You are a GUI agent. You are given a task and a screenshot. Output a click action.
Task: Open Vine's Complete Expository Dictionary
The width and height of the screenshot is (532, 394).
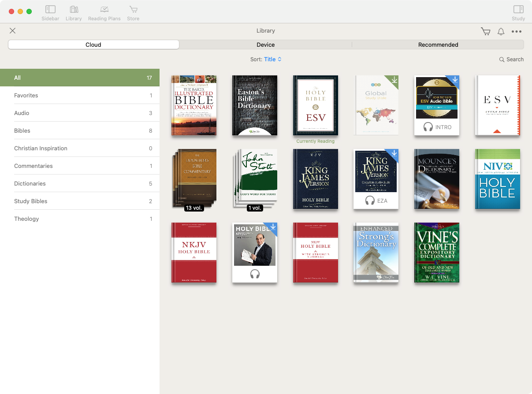tap(437, 253)
